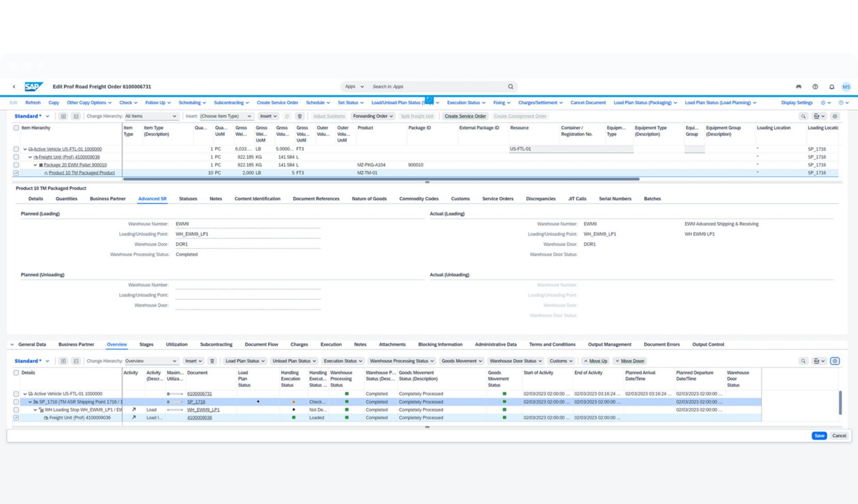Viewport: 858px width, 504px height.
Task: Click back arrow beside SAP logo
Action: [14, 87]
